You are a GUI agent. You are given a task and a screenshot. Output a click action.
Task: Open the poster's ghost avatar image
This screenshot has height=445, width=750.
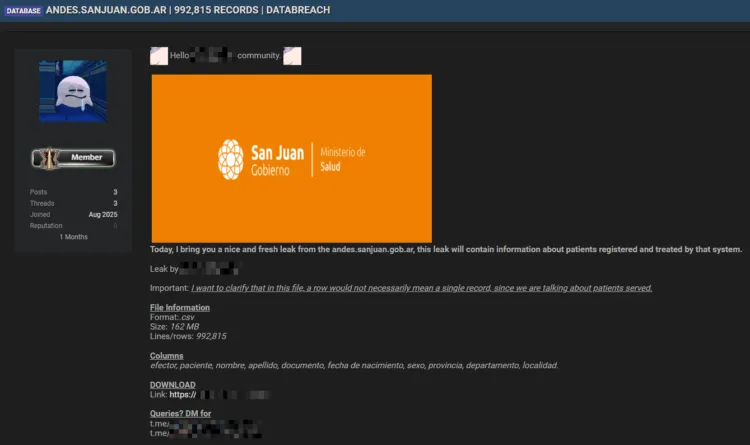(73, 91)
